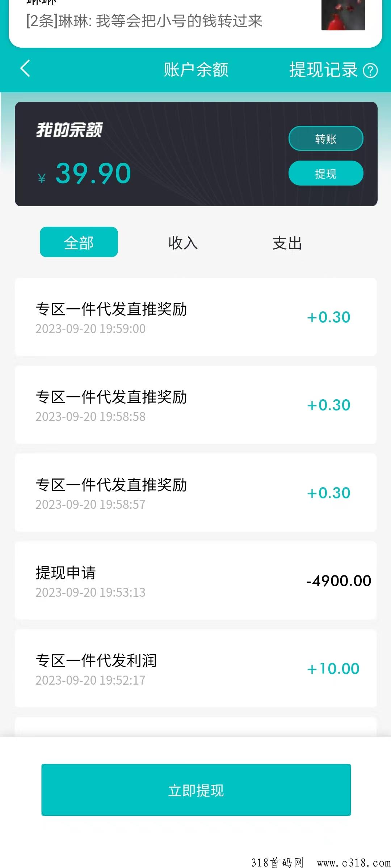The image size is (391, 868).
Task: Tap the notification sender avatar thumbnail
Action: coord(343,15)
